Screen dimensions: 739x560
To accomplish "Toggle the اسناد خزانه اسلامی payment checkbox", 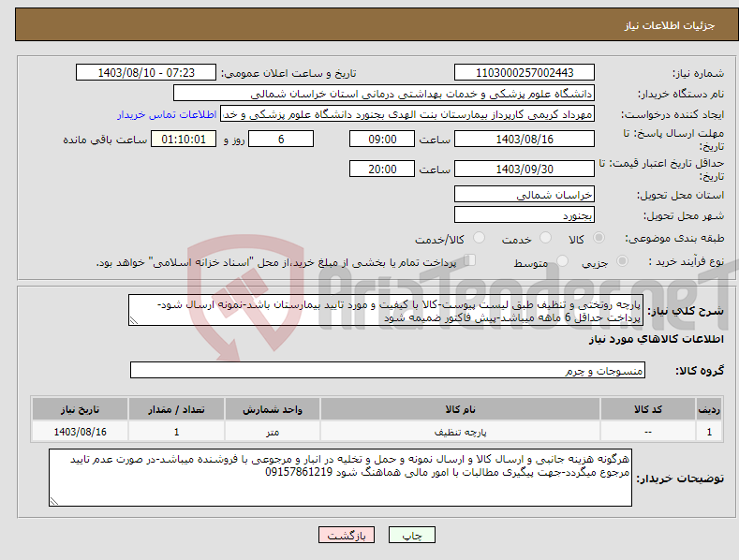I will (x=470, y=259).
